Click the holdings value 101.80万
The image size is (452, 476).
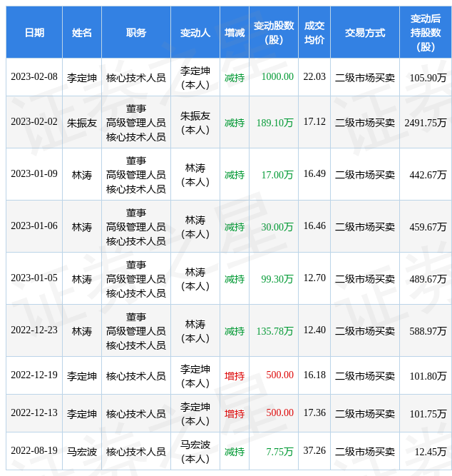428,376
